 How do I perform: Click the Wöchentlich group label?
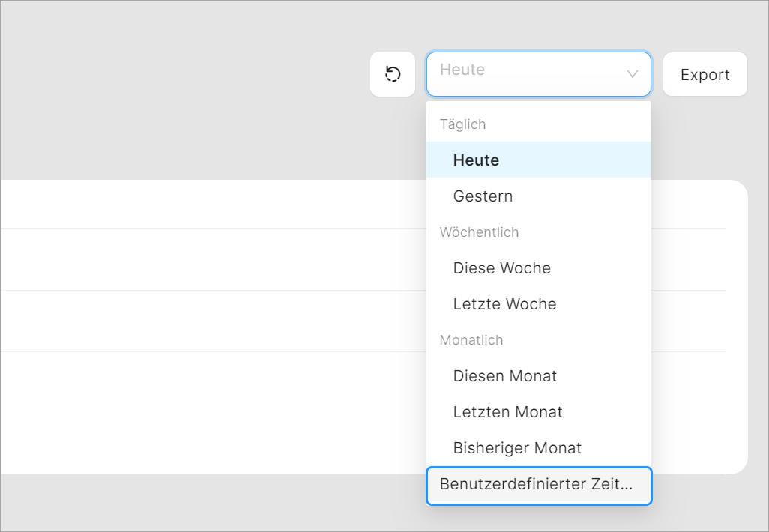click(479, 232)
